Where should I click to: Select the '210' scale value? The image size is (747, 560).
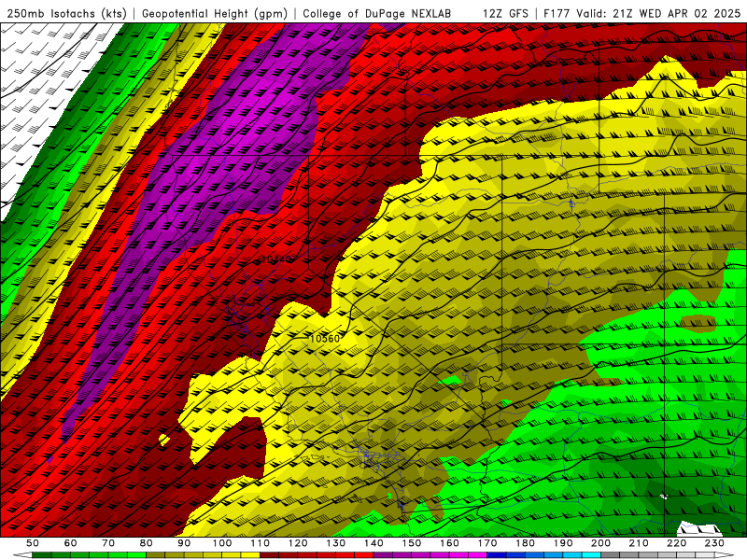pos(639,543)
